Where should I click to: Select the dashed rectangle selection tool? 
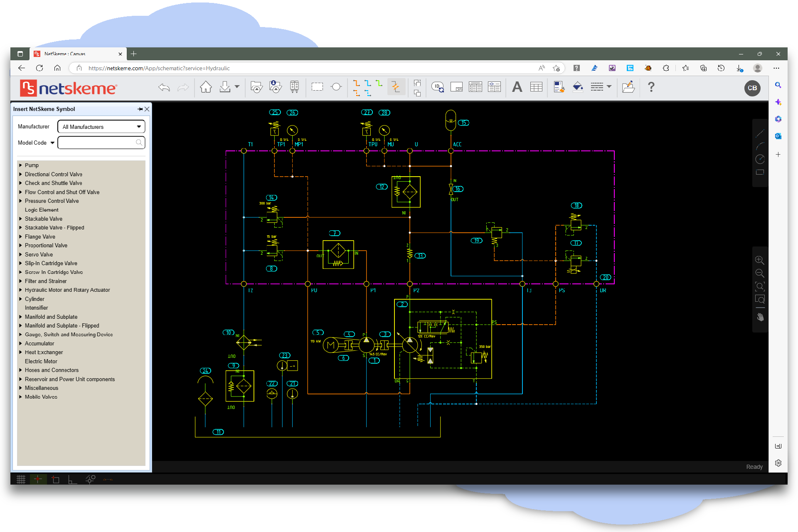317,87
